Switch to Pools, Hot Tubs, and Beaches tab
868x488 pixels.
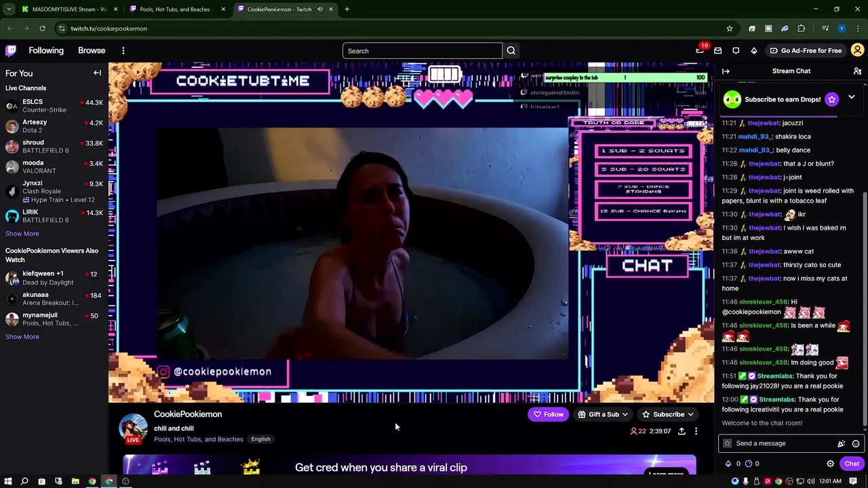coord(176,9)
